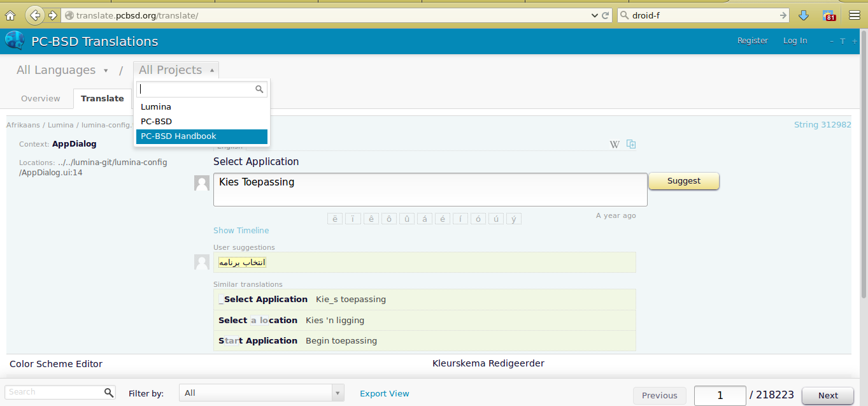Insert the ê special character
The height and width of the screenshot is (406, 868).
371,219
